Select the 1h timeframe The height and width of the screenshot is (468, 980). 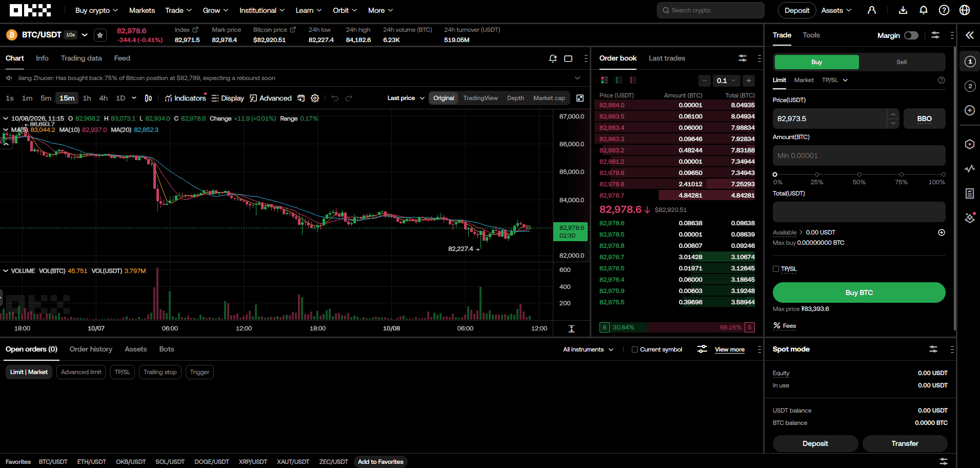pos(87,98)
